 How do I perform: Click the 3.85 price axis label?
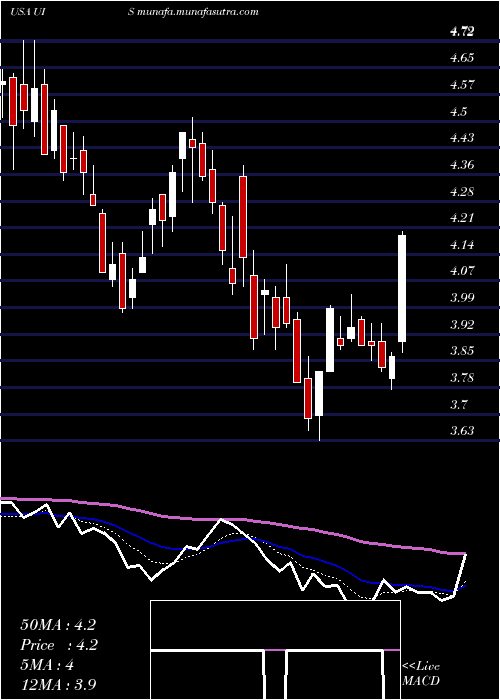[x=462, y=350]
